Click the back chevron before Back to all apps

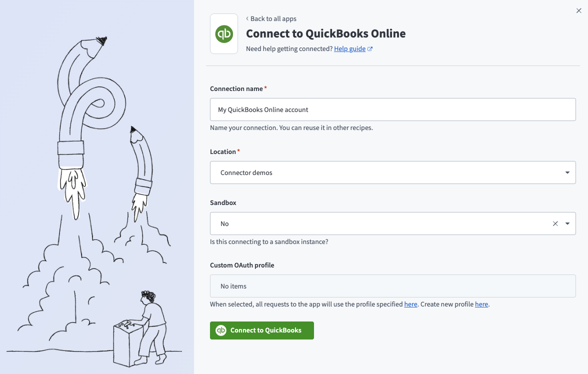click(x=246, y=18)
